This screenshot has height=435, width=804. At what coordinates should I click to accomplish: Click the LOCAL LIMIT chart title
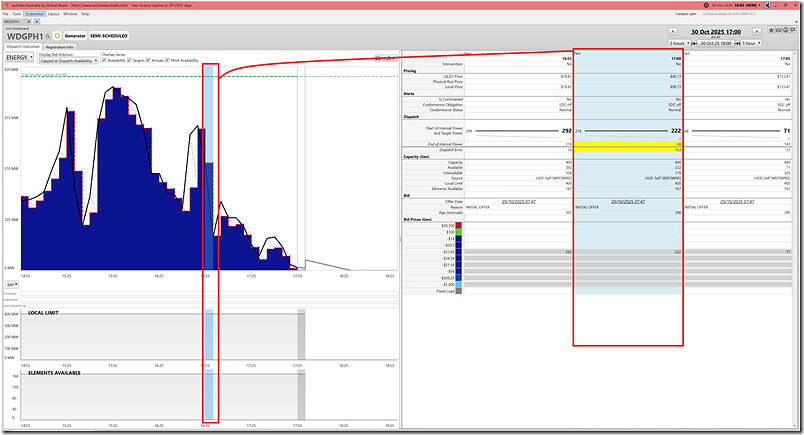pos(43,313)
